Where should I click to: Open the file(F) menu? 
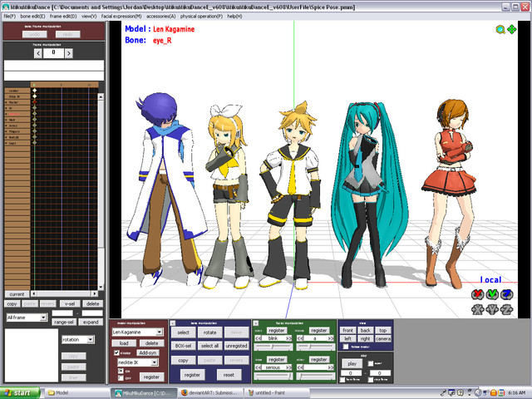[10, 17]
